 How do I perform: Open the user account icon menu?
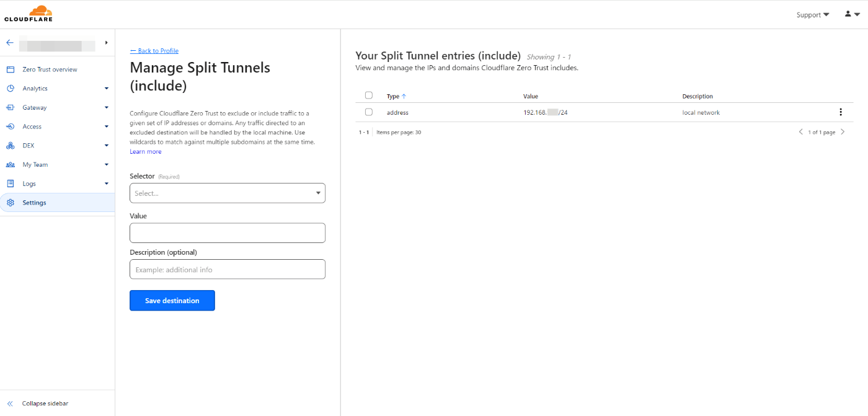[852, 14]
